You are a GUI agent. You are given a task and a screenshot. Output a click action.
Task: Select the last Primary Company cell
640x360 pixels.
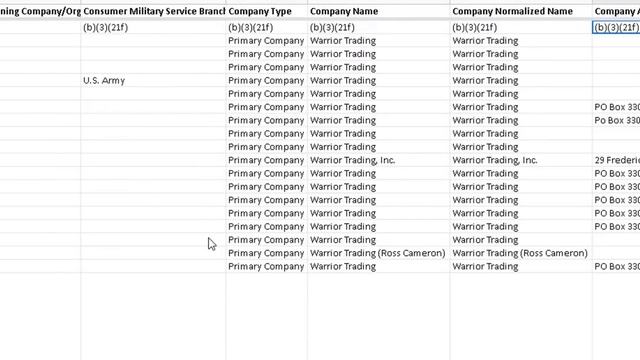pos(266,266)
